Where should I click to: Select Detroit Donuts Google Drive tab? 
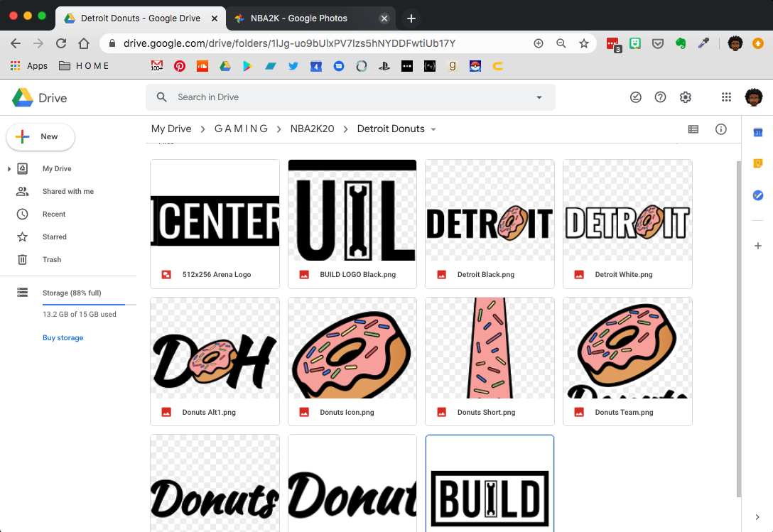click(x=141, y=18)
